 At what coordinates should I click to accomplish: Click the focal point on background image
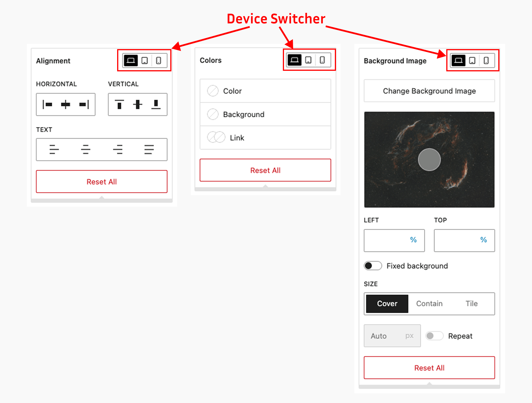[x=429, y=160]
